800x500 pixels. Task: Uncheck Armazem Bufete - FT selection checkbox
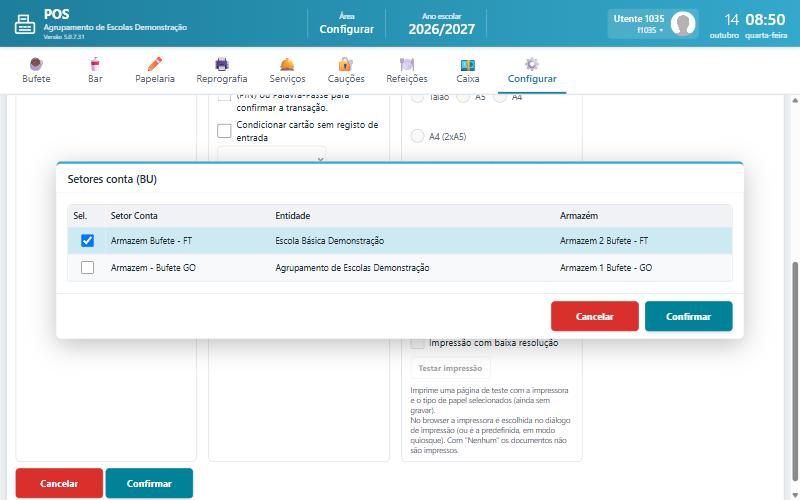pos(87,240)
